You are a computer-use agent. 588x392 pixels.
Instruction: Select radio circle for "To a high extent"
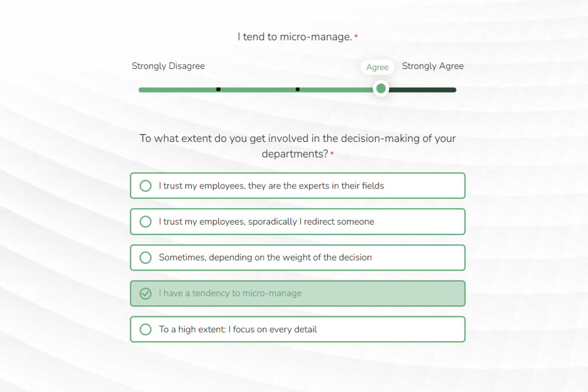pos(146,329)
